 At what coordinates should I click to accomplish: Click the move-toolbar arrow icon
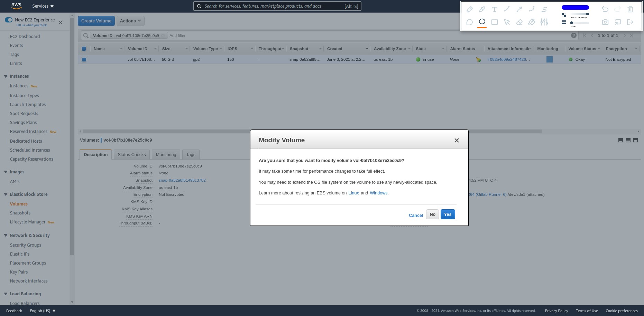[617, 22]
